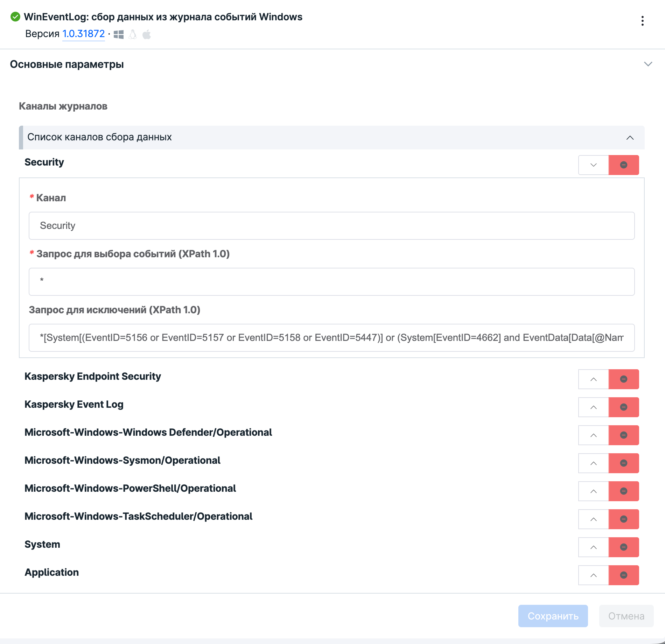Click the Отмена button

click(626, 616)
